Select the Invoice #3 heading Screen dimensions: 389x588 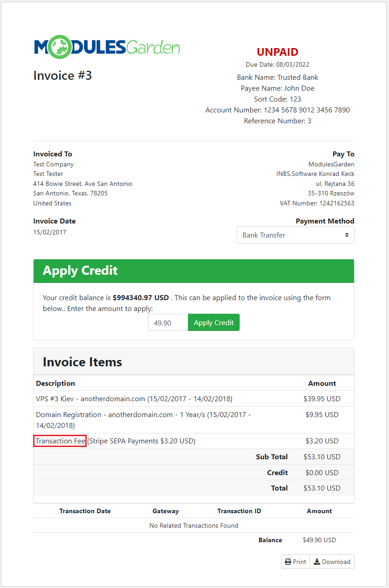pyautogui.click(x=63, y=75)
